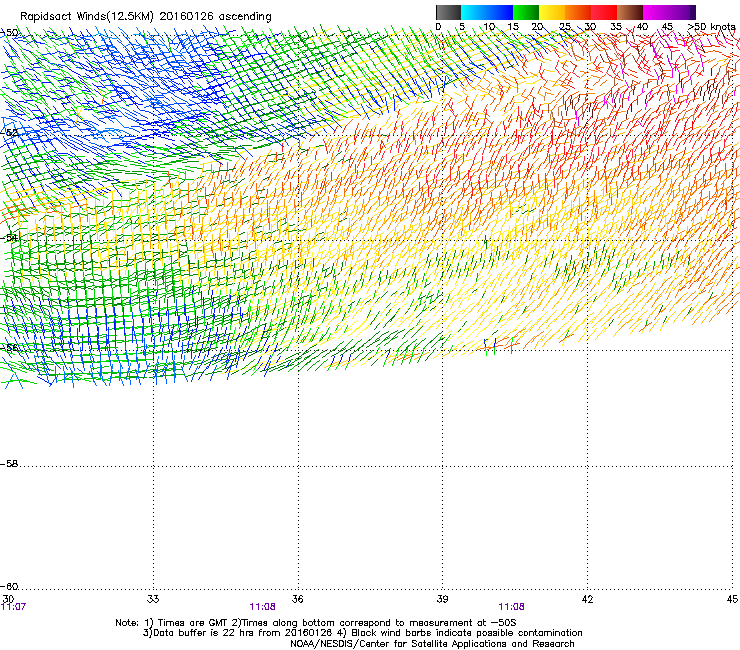Select the blue 5-15 knots legend segment

(x=487, y=12)
